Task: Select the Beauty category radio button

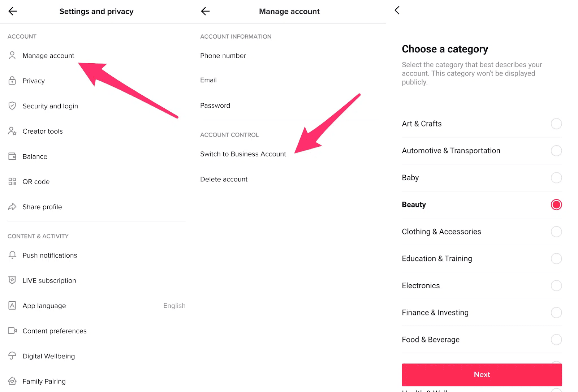Action: (x=556, y=204)
